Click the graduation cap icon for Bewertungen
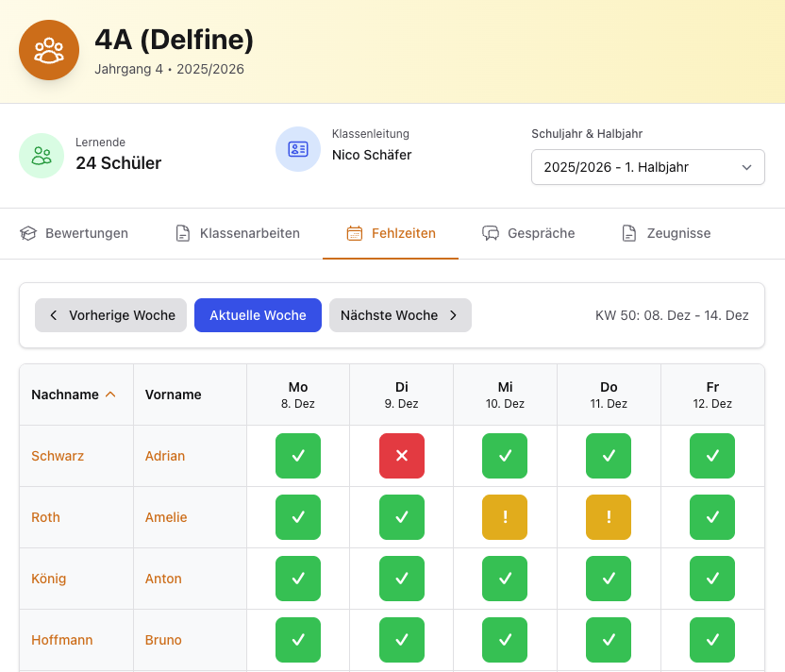This screenshot has height=672, width=785. pyautogui.click(x=28, y=233)
